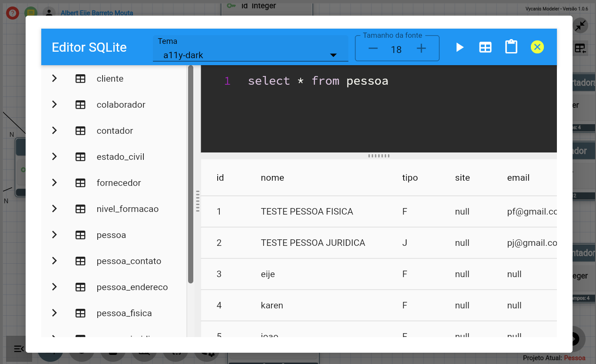Increase font size with plus button
This screenshot has width=596, height=364.
coord(421,49)
